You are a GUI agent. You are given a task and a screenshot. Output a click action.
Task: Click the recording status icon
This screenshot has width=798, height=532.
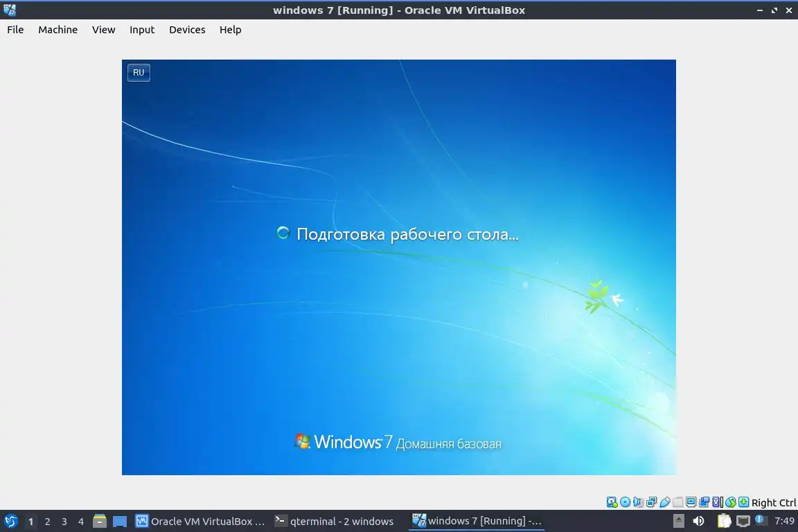pos(704,502)
